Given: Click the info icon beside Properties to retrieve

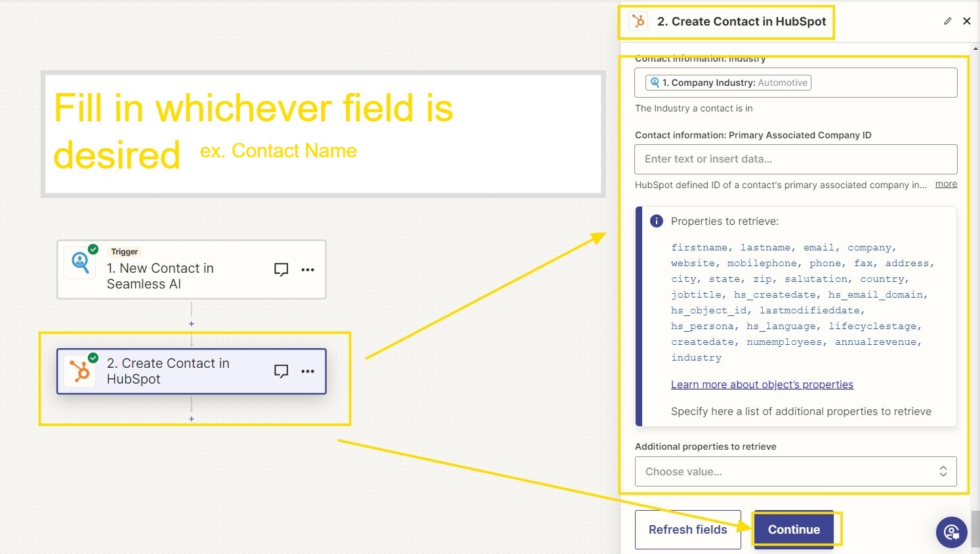Looking at the screenshot, I should 656,221.
